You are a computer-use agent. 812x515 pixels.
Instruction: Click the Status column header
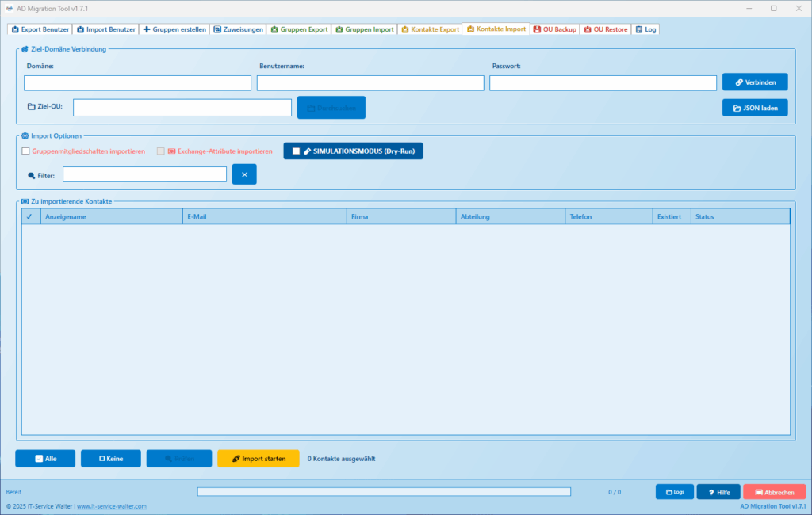coord(740,216)
